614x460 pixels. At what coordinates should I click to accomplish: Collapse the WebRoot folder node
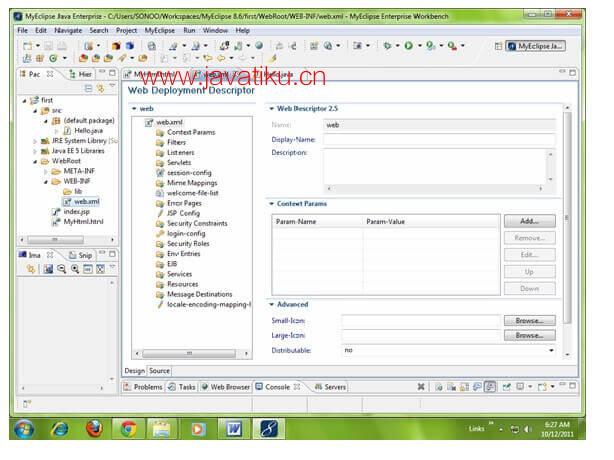click(35, 161)
